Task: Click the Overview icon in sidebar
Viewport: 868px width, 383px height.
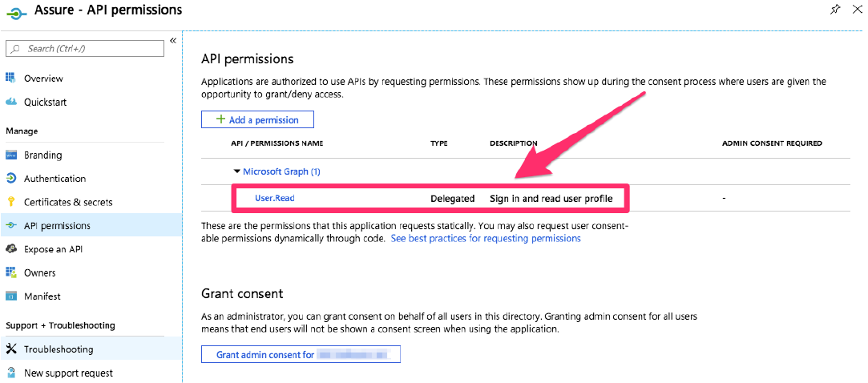Action: [11, 79]
